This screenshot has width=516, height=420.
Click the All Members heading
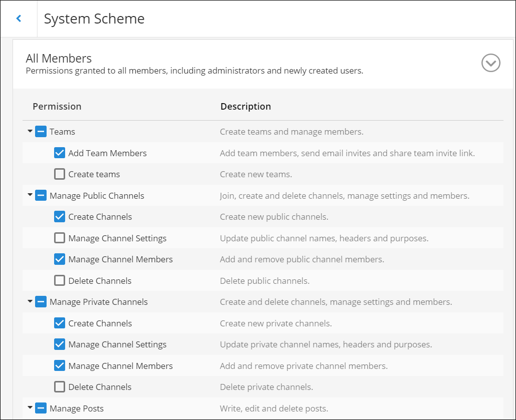coord(59,58)
